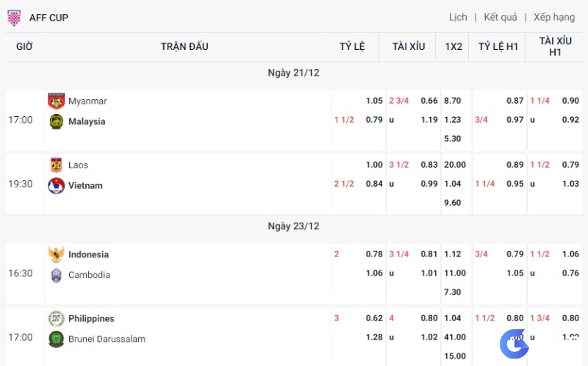Click the Laos team crest

57,165
